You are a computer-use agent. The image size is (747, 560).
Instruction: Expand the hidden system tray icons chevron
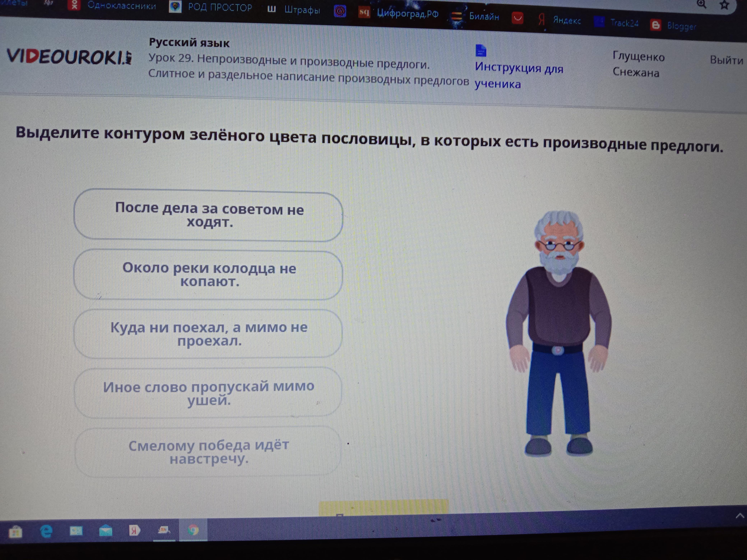point(740,515)
